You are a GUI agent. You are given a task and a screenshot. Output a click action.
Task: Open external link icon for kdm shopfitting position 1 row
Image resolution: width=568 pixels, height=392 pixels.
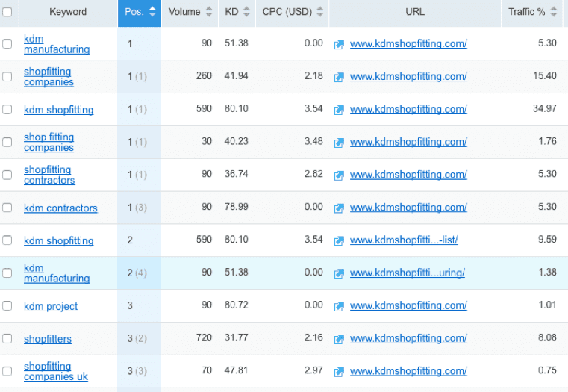click(339, 110)
